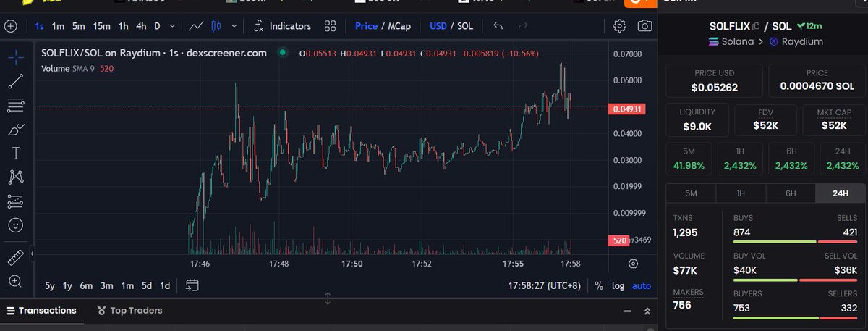Open the Fibonacci and Gann tools
The height and width of the screenshot is (331, 868).
coord(15,105)
